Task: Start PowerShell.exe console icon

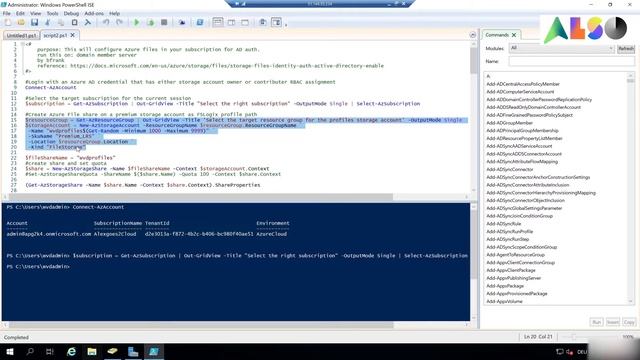Action: click(x=200, y=22)
